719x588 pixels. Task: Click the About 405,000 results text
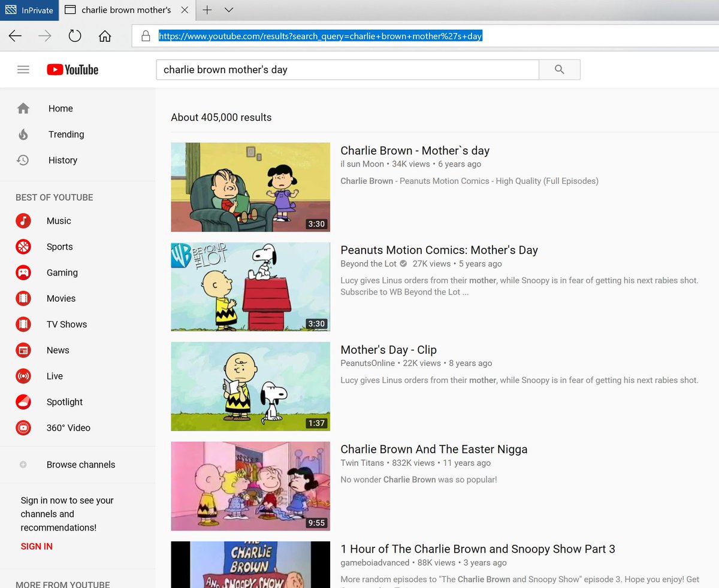tap(221, 117)
